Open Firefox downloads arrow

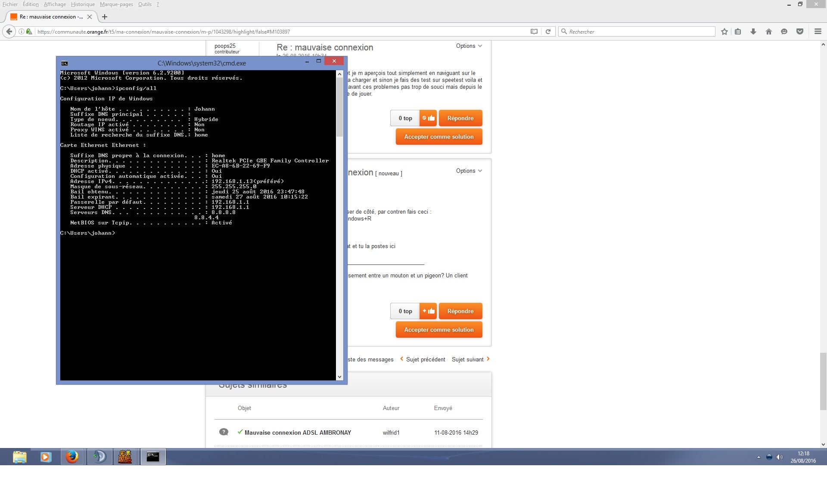pos(753,31)
